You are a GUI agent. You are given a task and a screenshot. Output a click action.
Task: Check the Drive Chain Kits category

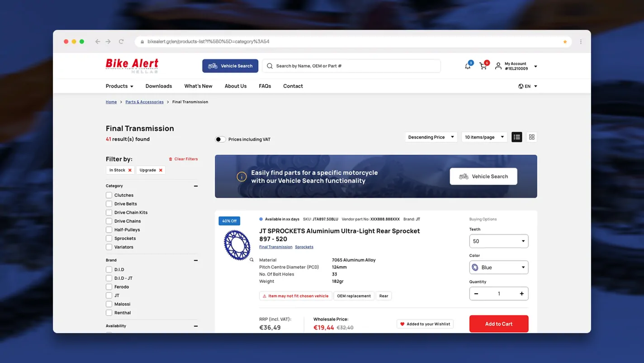(109, 212)
